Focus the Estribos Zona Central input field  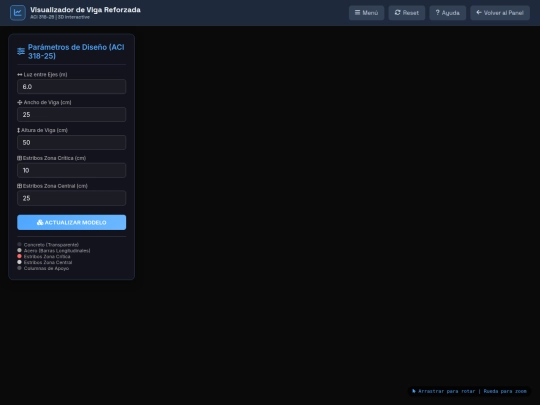pyautogui.click(x=72, y=198)
